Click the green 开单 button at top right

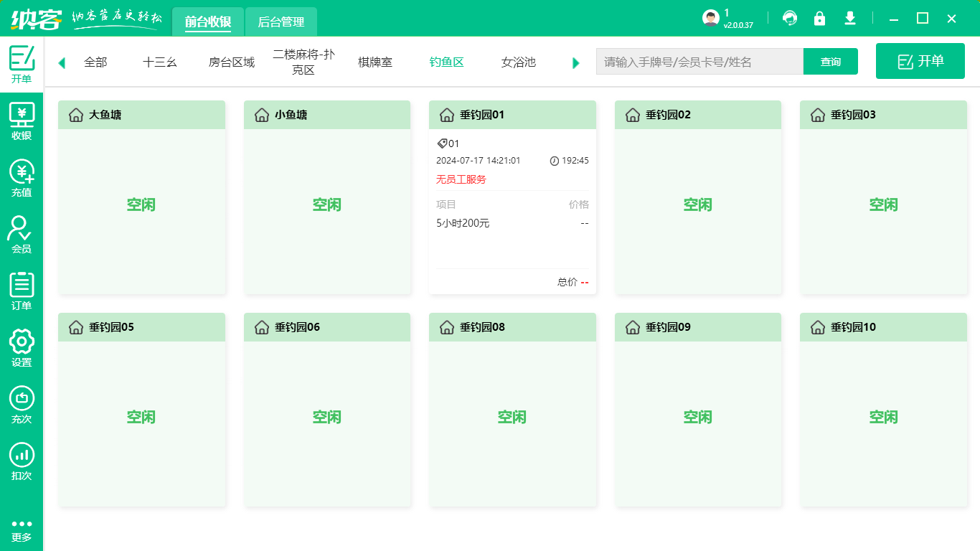click(920, 61)
